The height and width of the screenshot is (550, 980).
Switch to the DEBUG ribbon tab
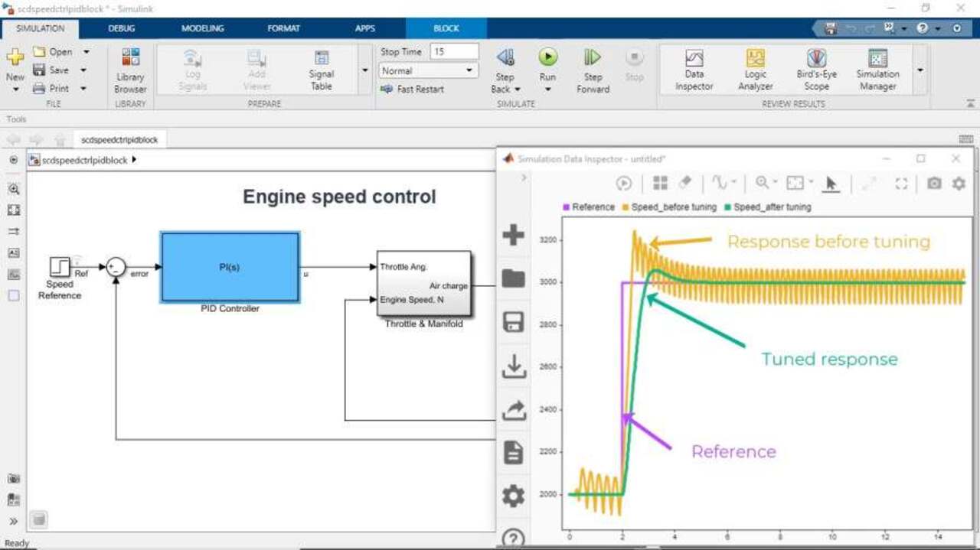point(121,28)
